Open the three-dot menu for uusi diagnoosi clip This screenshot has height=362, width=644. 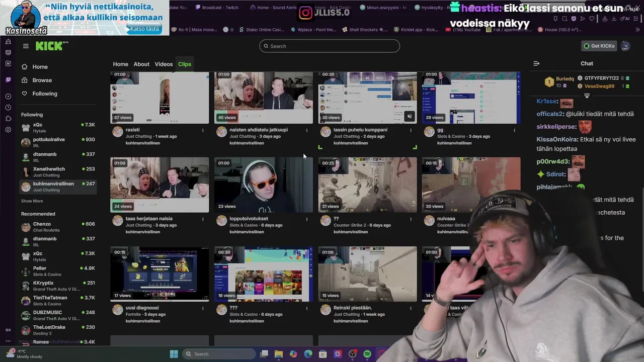tap(203, 308)
